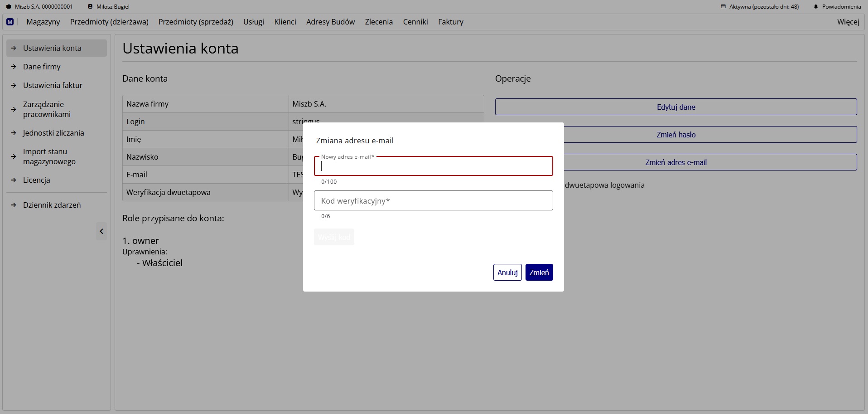
Task: Click the arrow icon beside Dziennik zdarzeń
Action: coord(14,205)
